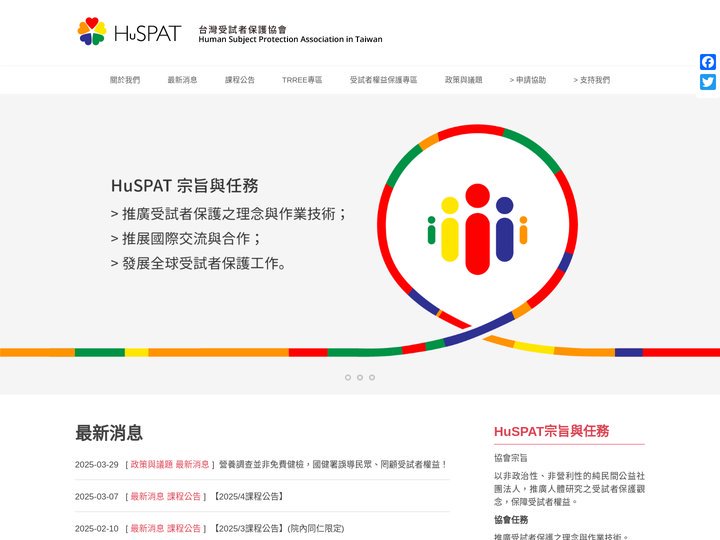
Task: Share the page via Facebook icon
Action: tap(708, 62)
